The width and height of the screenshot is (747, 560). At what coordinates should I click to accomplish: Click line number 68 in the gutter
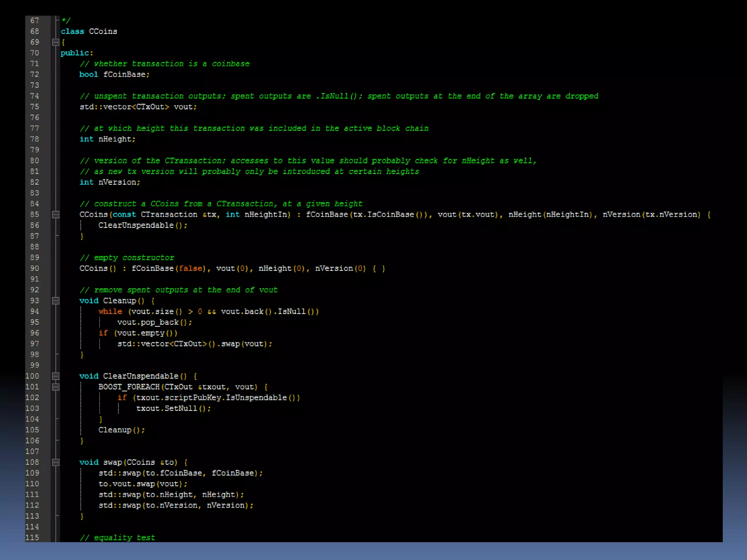(35, 31)
